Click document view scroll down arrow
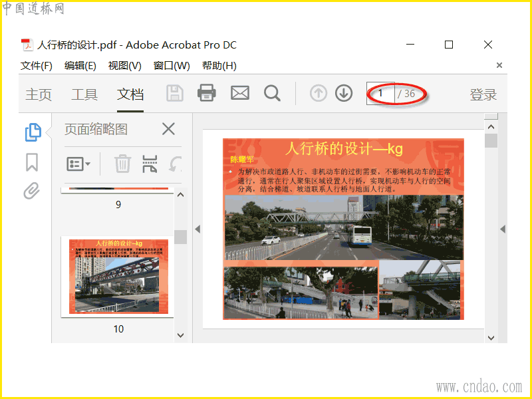The image size is (532, 399). point(491,338)
